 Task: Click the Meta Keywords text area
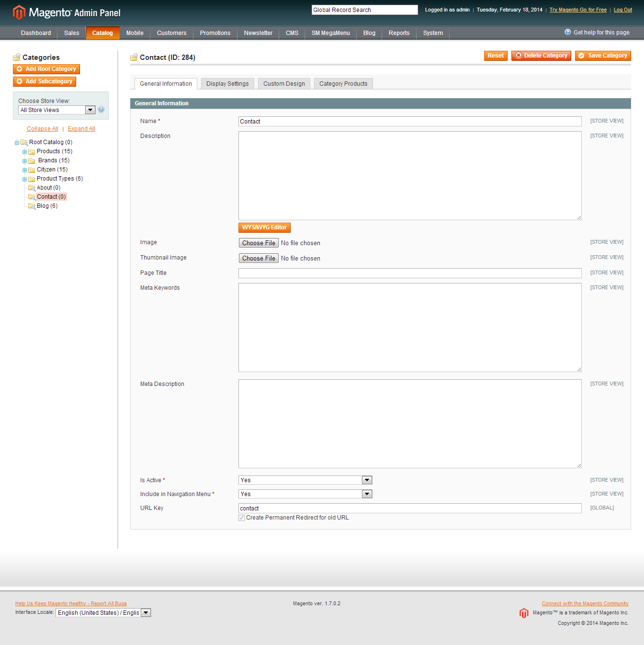click(410, 328)
